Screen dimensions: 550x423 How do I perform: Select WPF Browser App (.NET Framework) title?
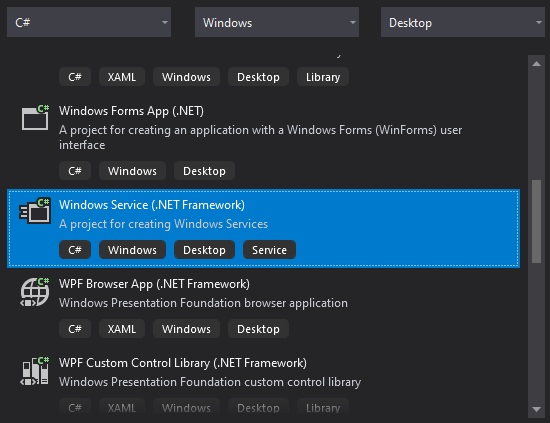tap(154, 284)
